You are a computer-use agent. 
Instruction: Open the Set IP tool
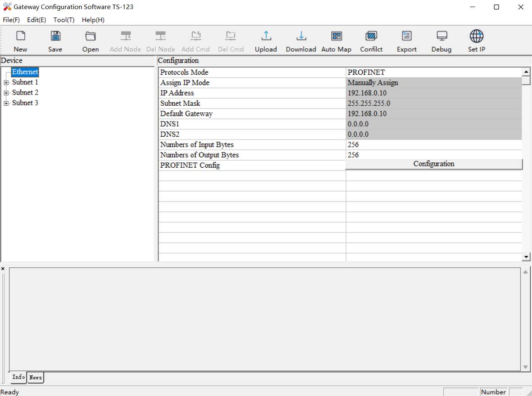[476, 41]
